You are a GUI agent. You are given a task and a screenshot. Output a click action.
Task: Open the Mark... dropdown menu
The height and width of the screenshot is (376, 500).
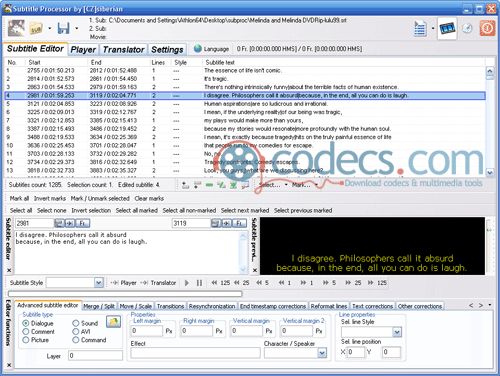click(304, 185)
